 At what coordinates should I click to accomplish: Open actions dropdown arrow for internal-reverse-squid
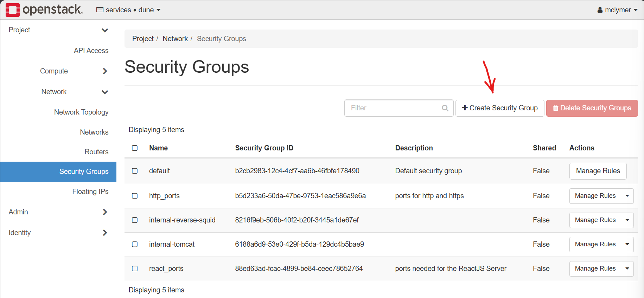(627, 220)
